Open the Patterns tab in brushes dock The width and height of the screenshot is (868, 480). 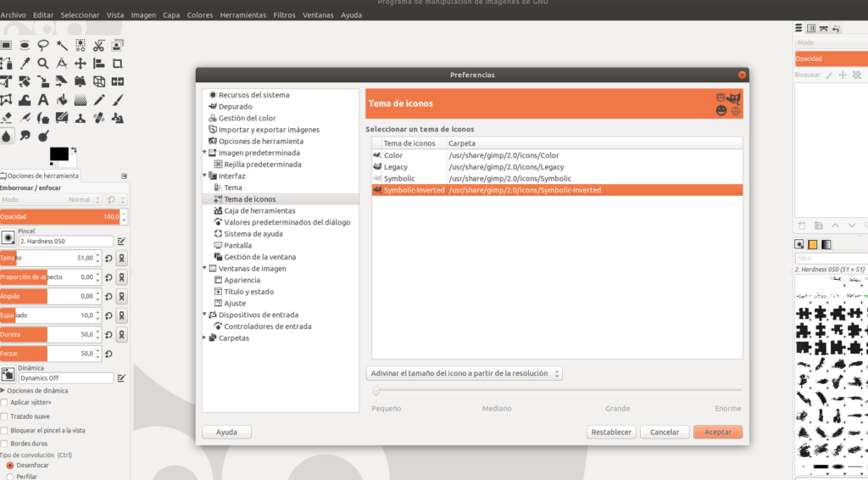pos(813,244)
